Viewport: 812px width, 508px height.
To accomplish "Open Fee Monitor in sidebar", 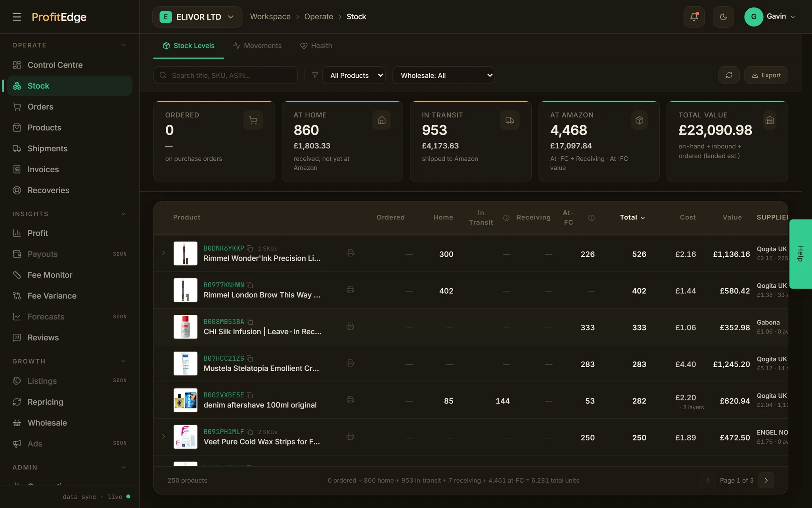I will 69,275.
